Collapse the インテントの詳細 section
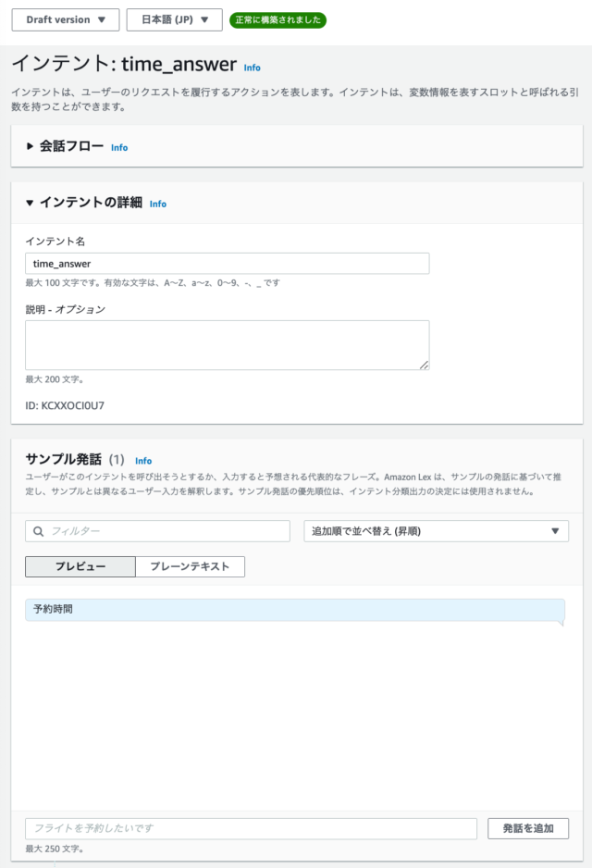 pos(30,203)
